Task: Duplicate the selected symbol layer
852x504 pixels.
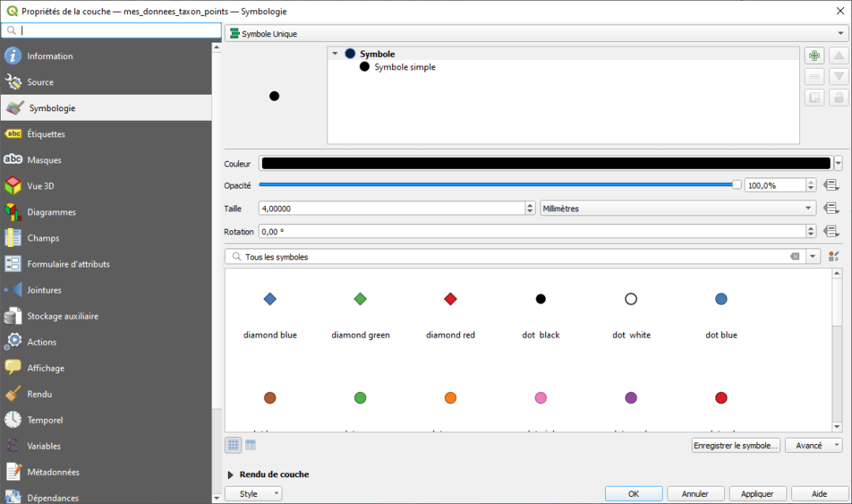Action: tap(814, 97)
